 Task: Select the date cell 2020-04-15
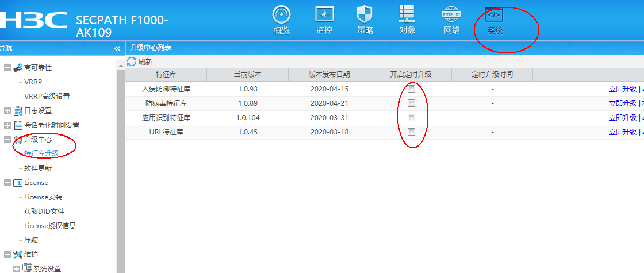click(x=329, y=89)
